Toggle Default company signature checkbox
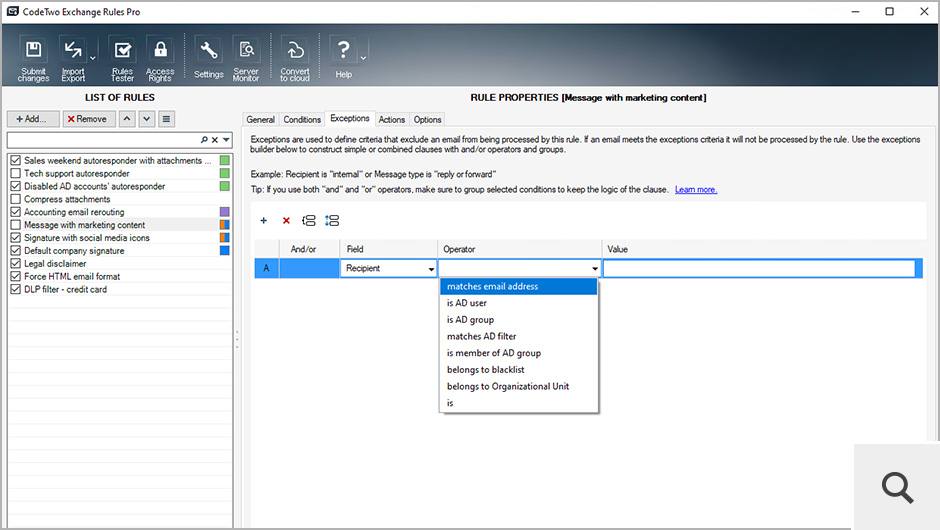This screenshot has height=530, width=940. pyautogui.click(x=16, y=251)
